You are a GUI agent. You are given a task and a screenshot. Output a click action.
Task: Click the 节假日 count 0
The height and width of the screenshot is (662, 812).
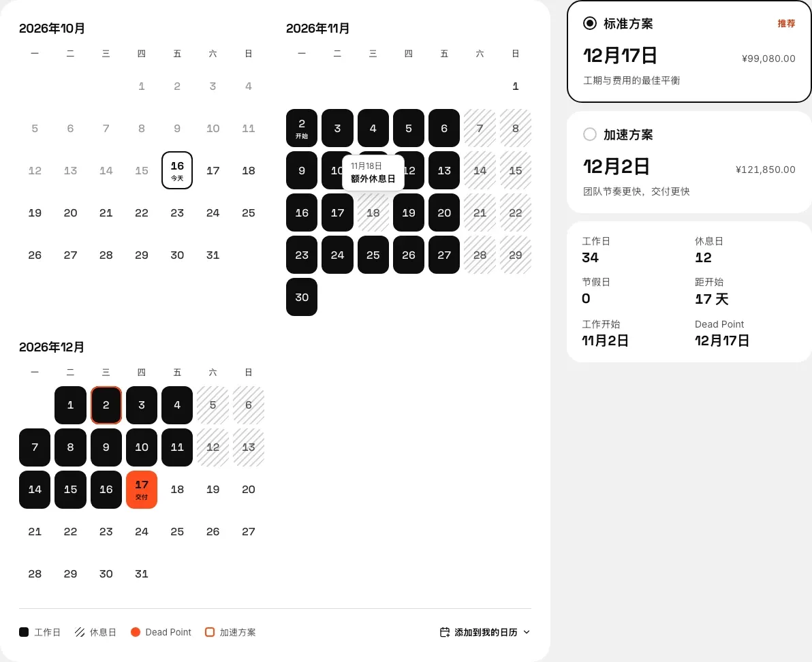pos(586,298)
